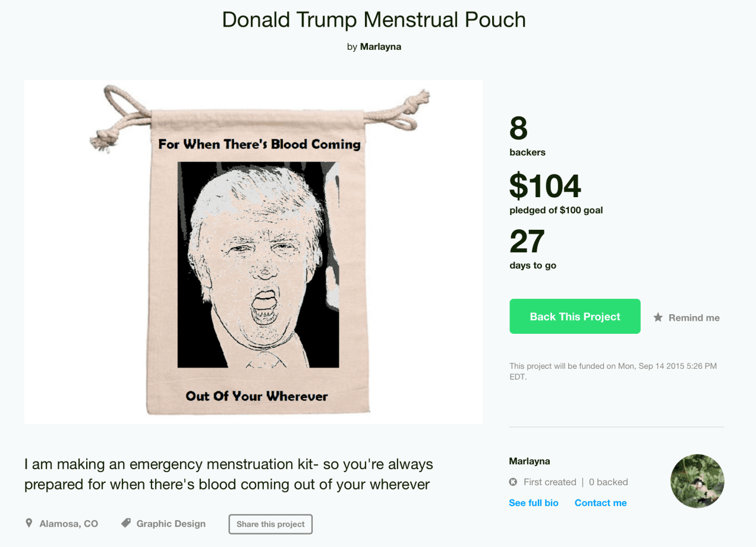Click the project title at the top

374,20
